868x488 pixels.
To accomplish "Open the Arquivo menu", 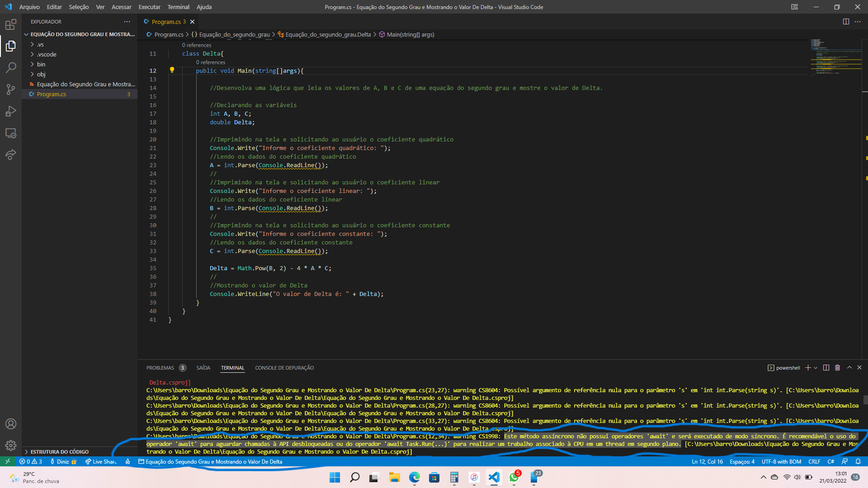I will coord(29,7).
